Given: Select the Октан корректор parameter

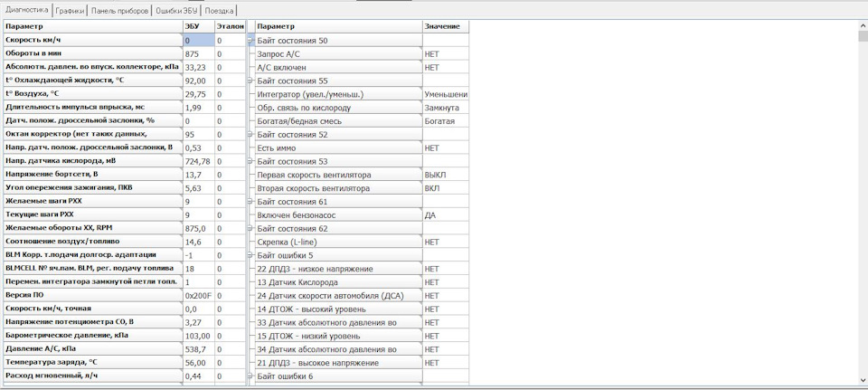Looking at the screenshot, I should click(x=93, y=134).
